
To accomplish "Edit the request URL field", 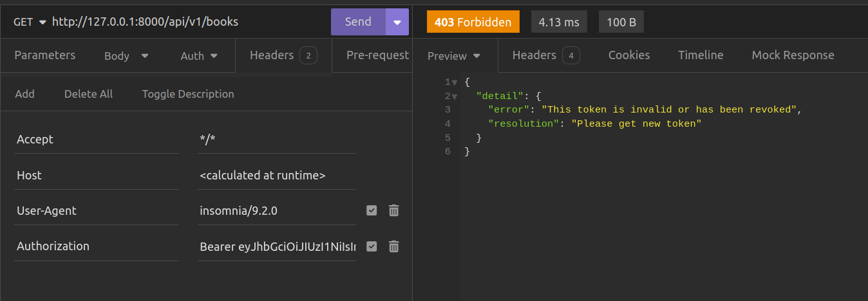I will pos(187,22).
